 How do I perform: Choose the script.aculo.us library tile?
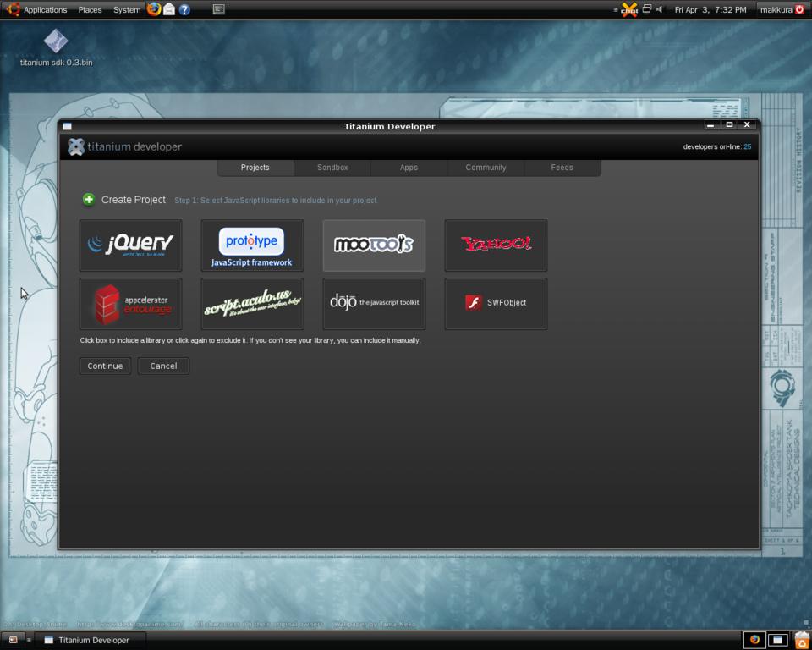pyautogui.click(x=252, y=303)
